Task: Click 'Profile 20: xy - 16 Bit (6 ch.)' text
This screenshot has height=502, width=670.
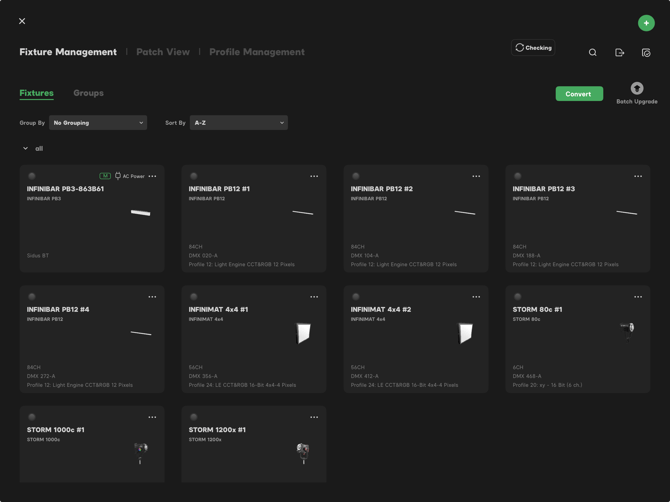Action: coord(547,385)
